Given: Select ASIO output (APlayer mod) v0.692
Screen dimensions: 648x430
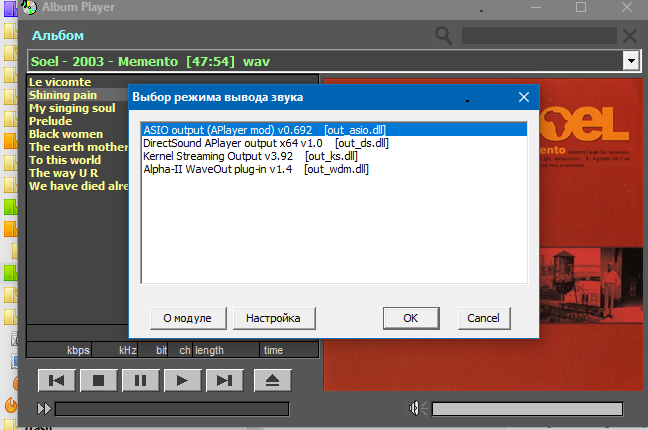Looking at the screenshot, I should tap(334, 130).
